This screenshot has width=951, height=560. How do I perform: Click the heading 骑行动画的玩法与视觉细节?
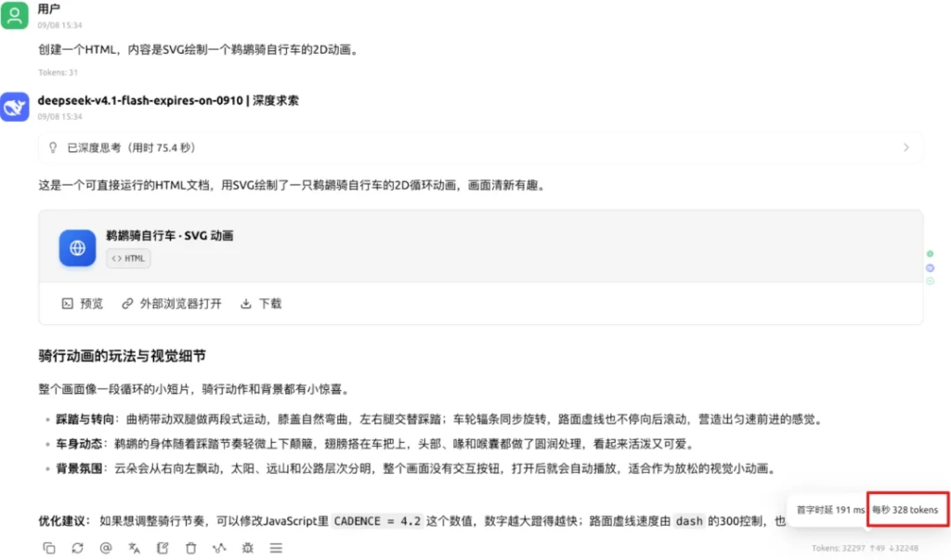(122, 356)
